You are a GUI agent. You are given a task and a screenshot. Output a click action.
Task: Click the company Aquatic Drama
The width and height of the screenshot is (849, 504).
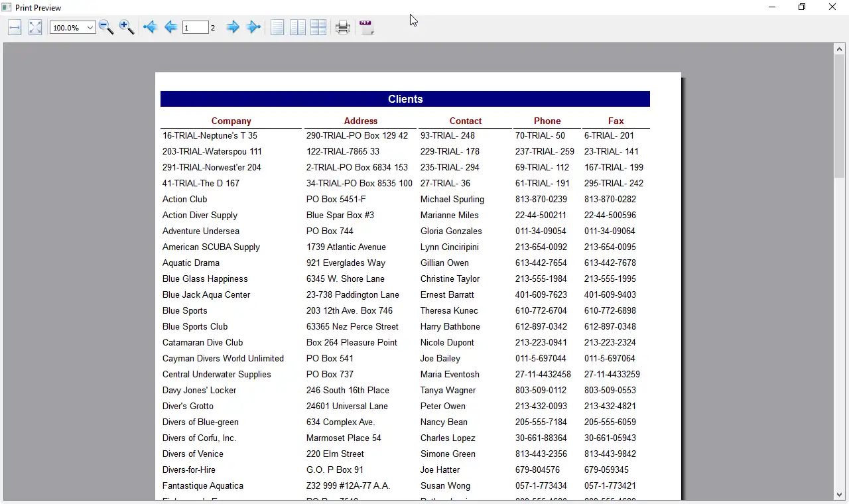(190, 263)
